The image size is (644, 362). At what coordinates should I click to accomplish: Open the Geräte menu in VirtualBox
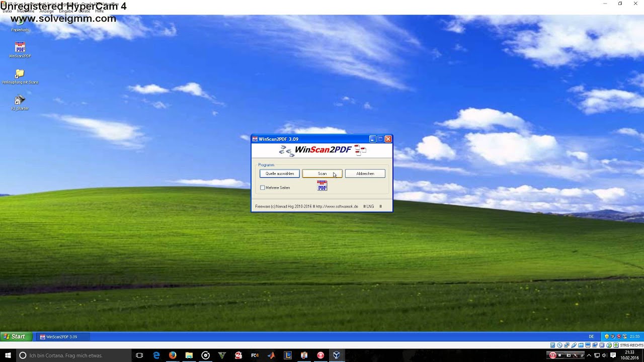[x=85, y=11]
